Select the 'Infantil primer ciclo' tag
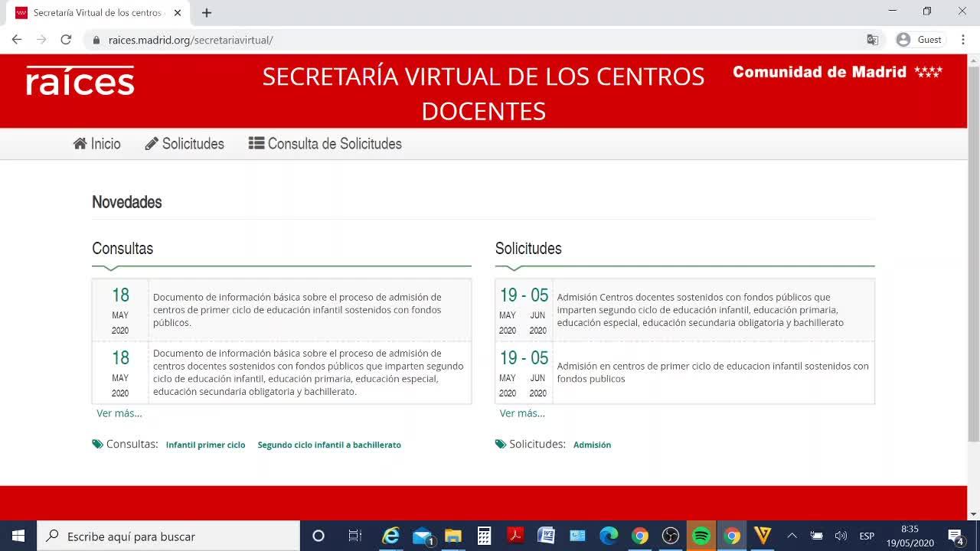The height and width of the screenshot is (551, 980). tap(205, 445)
